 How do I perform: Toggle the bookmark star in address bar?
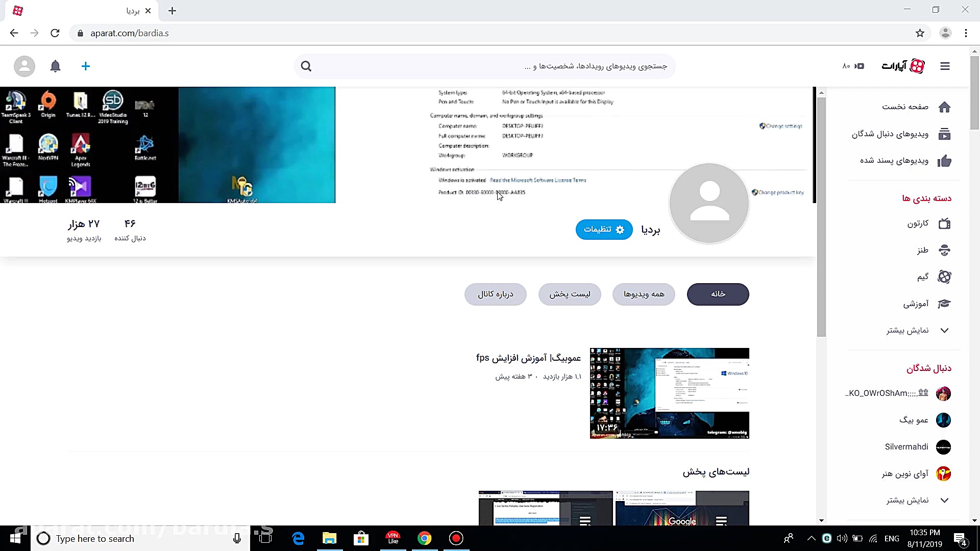pyautogui.click(x=920, y=33)
